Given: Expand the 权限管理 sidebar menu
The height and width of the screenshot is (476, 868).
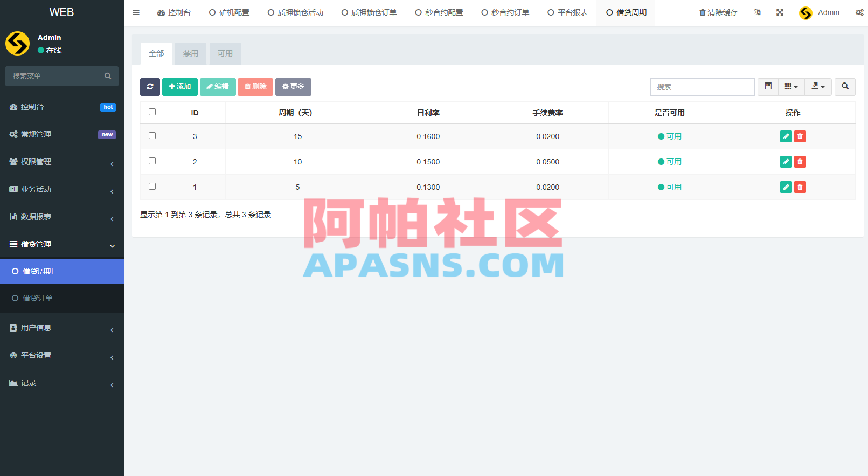Looking at the screenshot, I should click(x=62, y=162).
